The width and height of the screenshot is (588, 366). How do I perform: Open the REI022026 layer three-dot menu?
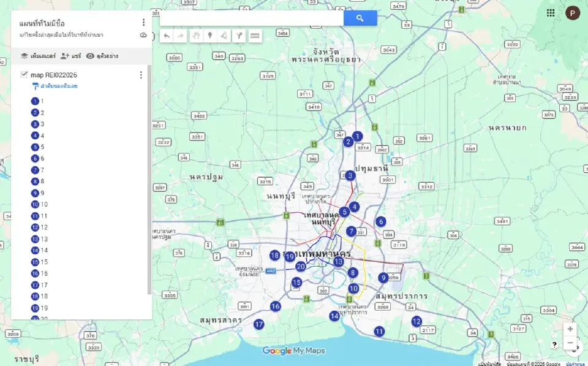click(x=141, y=74)
